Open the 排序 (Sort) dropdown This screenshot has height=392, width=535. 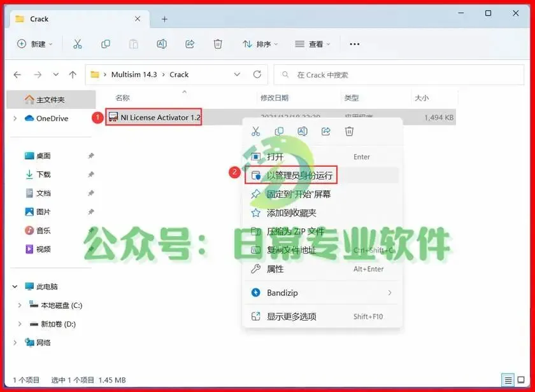[260, 44]
